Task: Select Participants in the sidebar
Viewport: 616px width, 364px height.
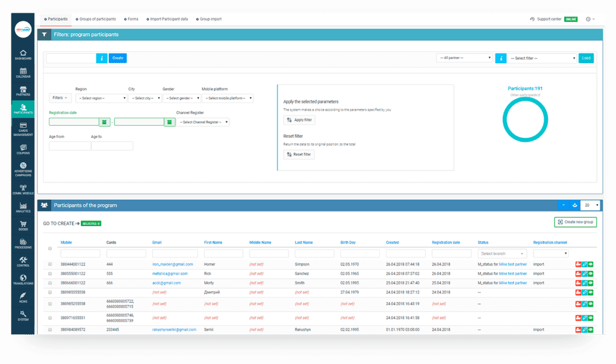Action: pos(23,109)
